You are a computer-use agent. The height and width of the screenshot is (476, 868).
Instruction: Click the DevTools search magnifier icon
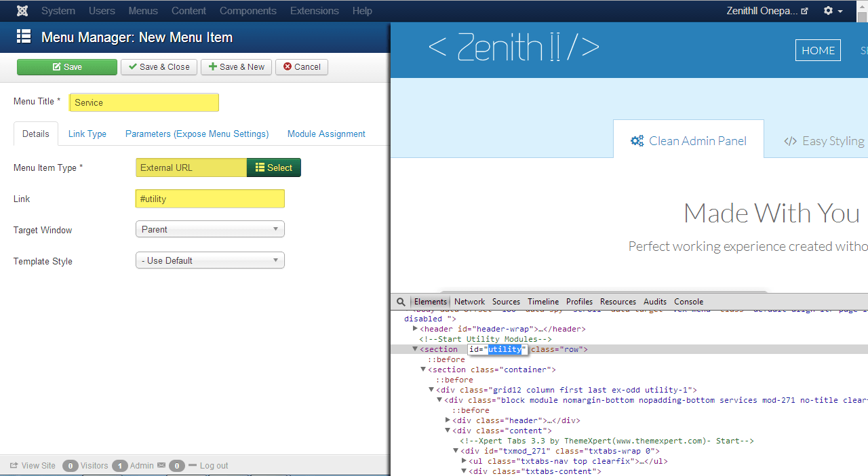tap(401, 302)
